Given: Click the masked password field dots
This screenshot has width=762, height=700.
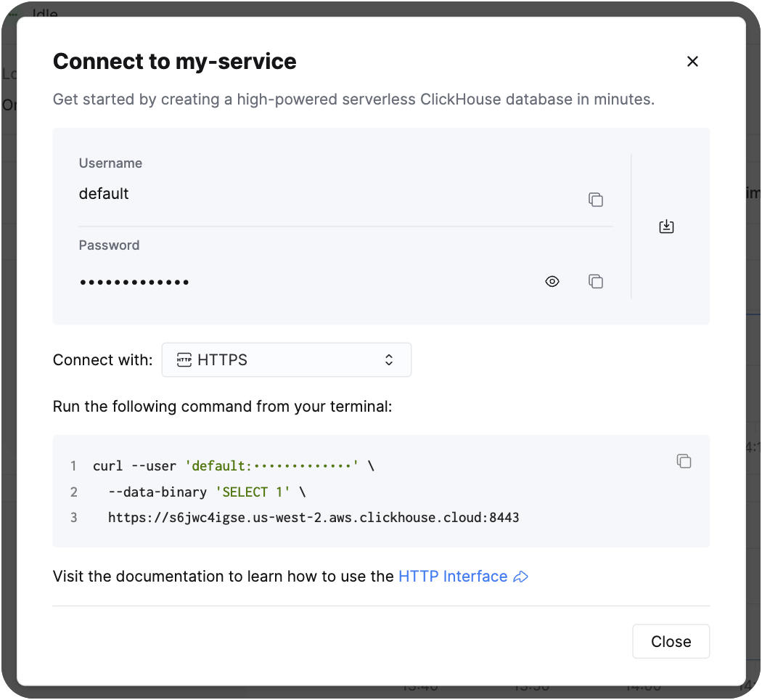Looking at the screenshot, I should pos(134,282).
